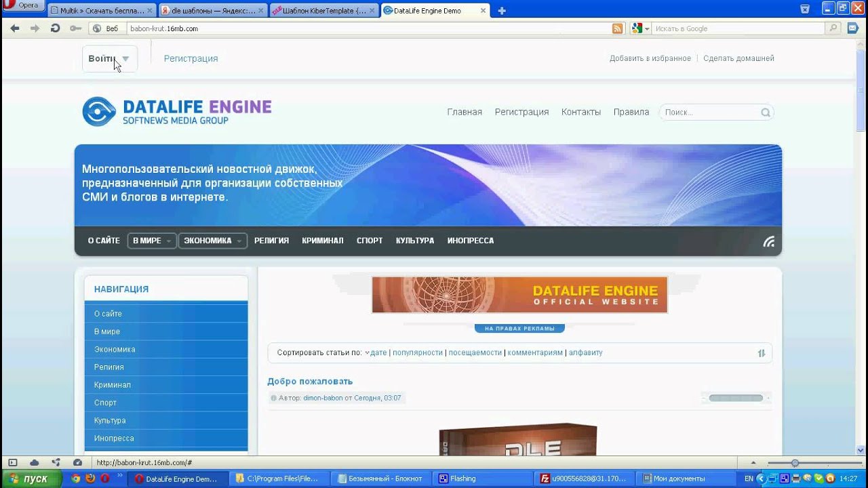Click Сделать домашней link
The height and width of the screenshot is (488, 868).
[x=738, y=58]
